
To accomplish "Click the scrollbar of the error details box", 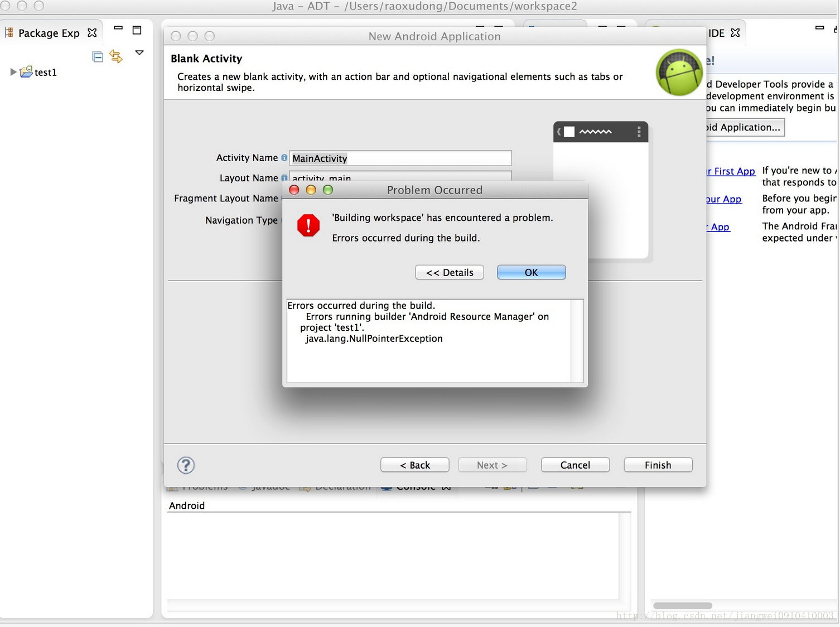I will point(577,341).
